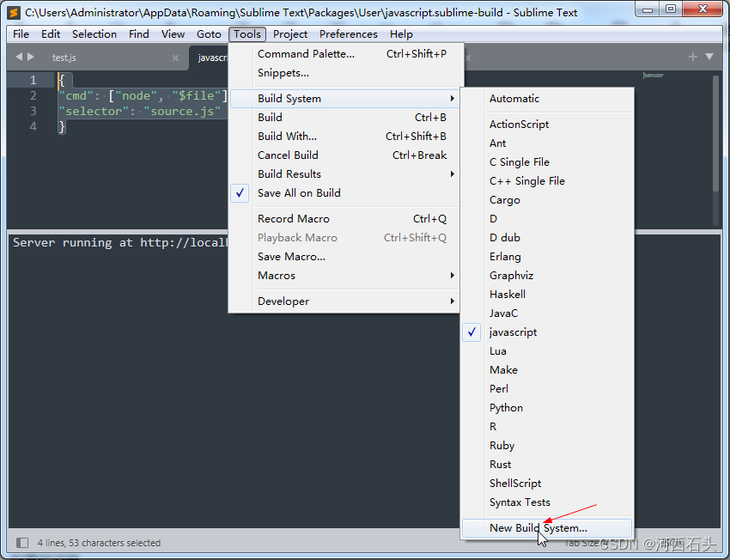Viewport: 730px width, 560px height.
Task: Open the Help menu
Action: coord(401,34)
